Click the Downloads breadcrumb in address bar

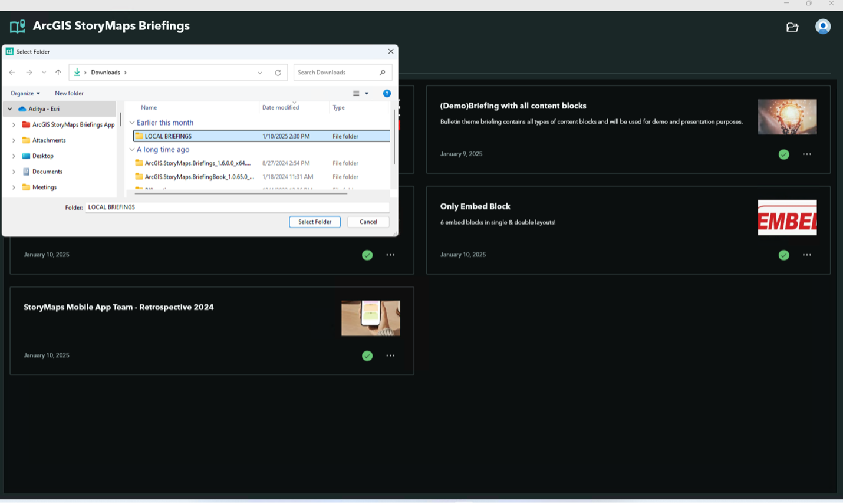(x=106, y=73)
